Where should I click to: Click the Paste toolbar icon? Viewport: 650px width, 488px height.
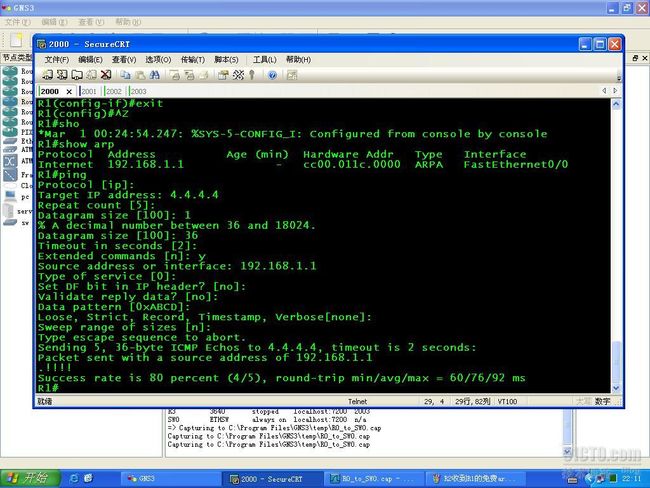click(x=140, y=75)
